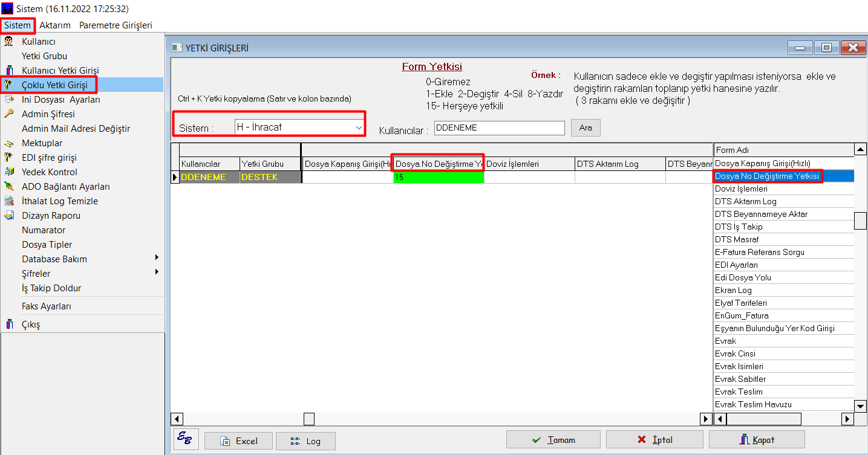Confirm with the Tamam button
This screenshot has height=455, width=868.
pos(553,440)
